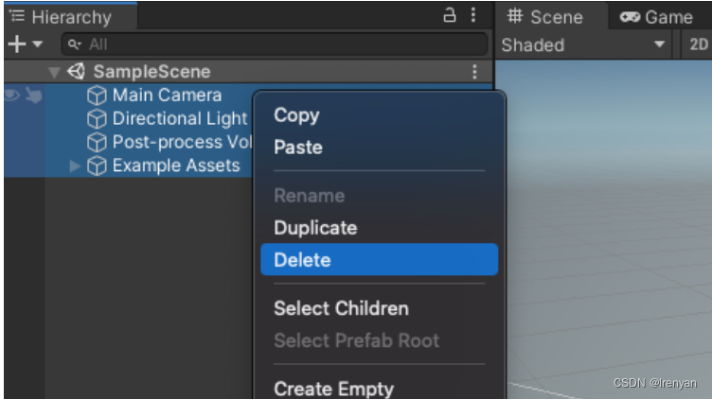Screen dimensions: 712x400
Task: Click the Post-process Volume cube icon
Action: [x=97, y=142]
